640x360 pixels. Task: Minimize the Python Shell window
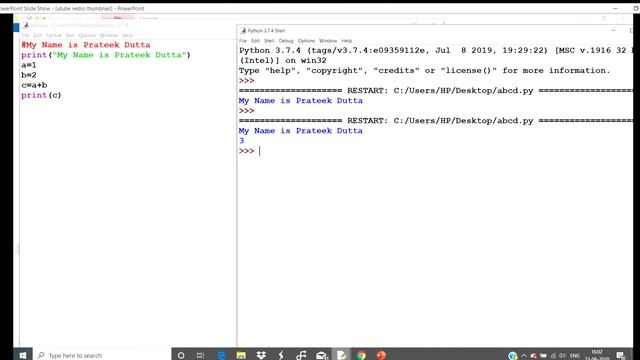(x=613, y=31)
